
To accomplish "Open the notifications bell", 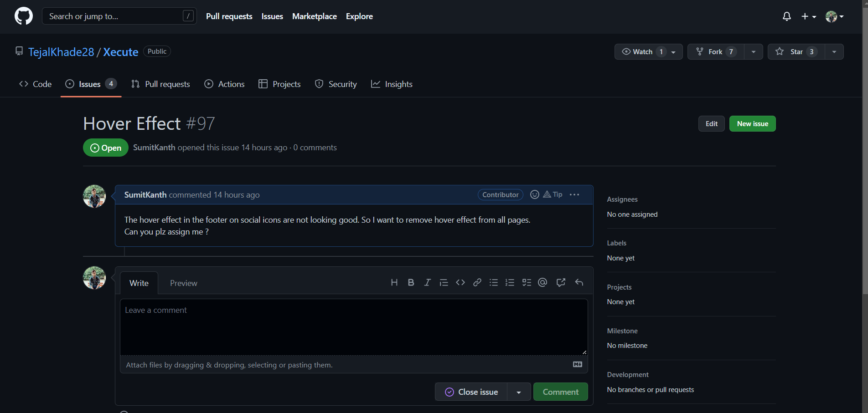I will point(787,16).
